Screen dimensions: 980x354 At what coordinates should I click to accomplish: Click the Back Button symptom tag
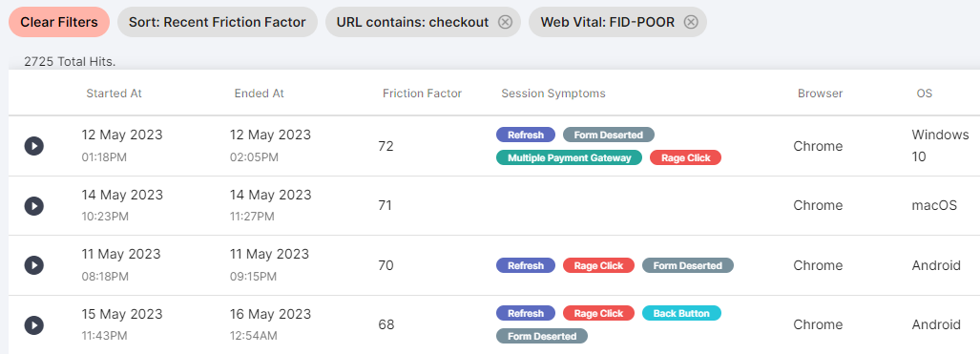click(x=681, y=313)
